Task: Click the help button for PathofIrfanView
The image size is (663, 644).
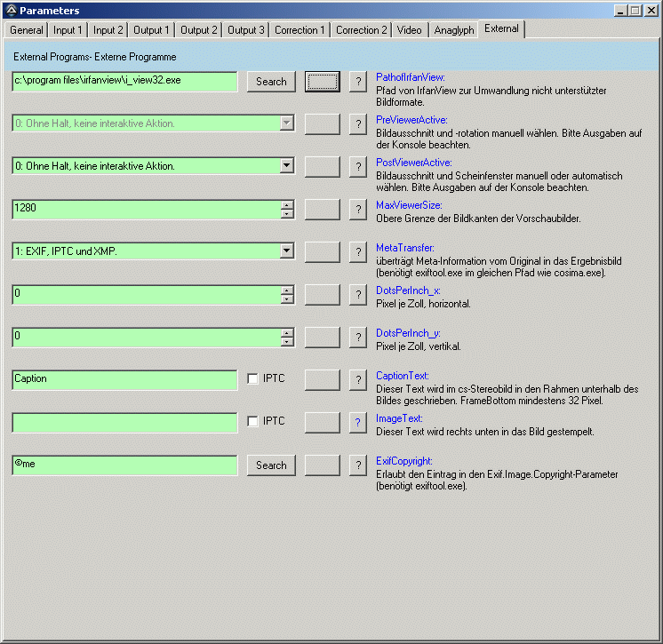Action: [x=358, y=82]
